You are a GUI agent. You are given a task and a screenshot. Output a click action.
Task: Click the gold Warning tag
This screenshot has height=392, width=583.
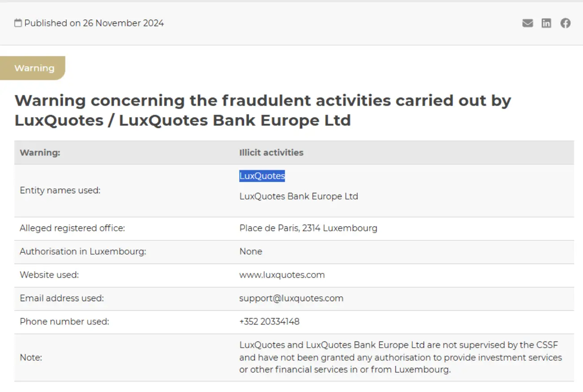(x=34, y=68)
